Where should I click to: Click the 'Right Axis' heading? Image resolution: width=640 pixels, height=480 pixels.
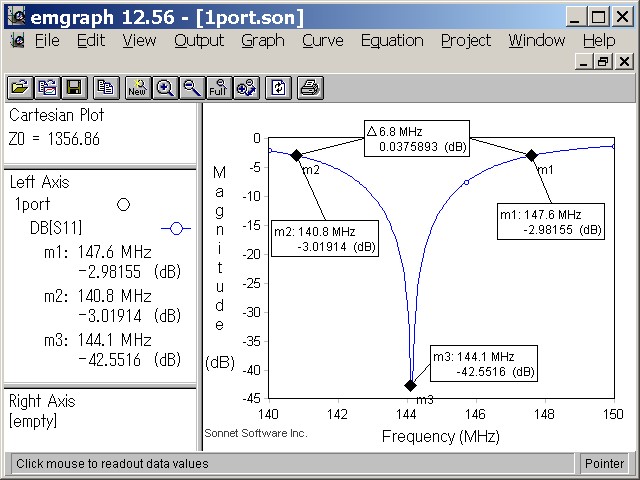click(42, 401)
